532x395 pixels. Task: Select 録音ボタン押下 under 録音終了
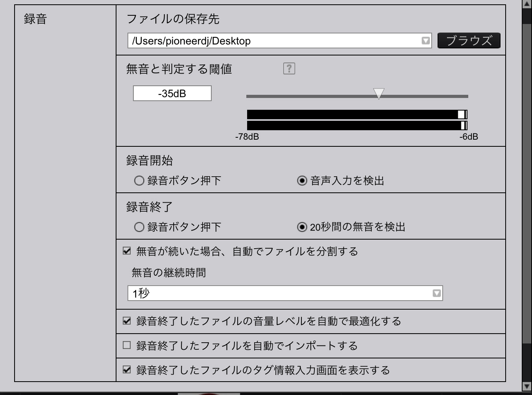(x=139, y=227)
